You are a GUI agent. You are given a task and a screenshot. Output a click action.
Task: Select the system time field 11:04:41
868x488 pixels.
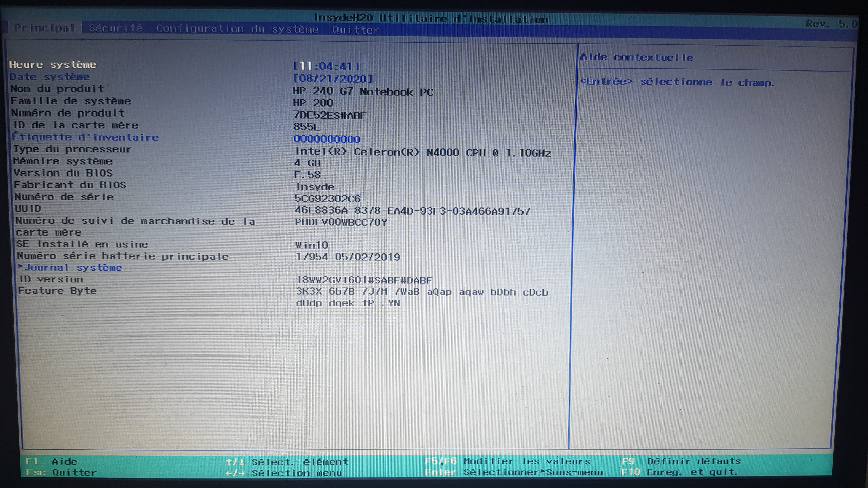[326, 66]
